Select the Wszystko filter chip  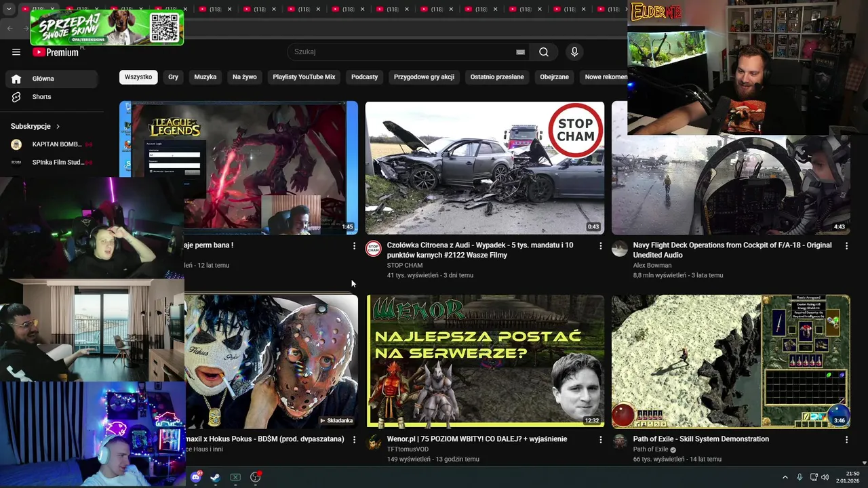click(x=138, y=77)
